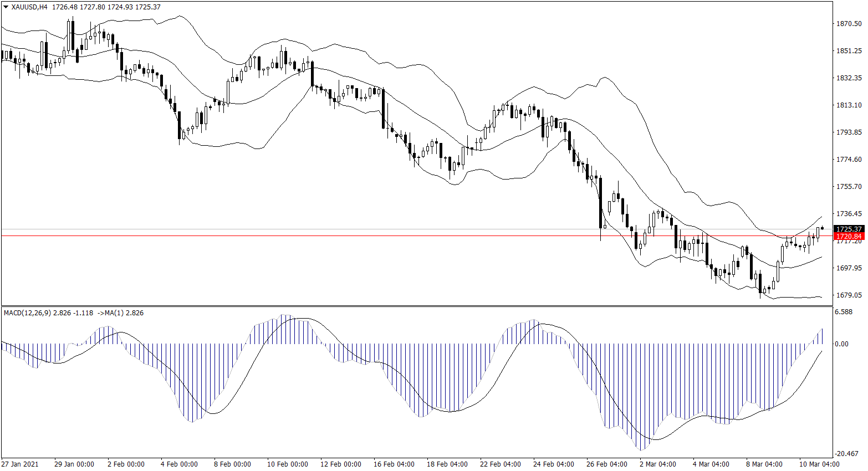Click the divider between price chart and MACD
The image size is (868, 471).
(x=416, y=306)
